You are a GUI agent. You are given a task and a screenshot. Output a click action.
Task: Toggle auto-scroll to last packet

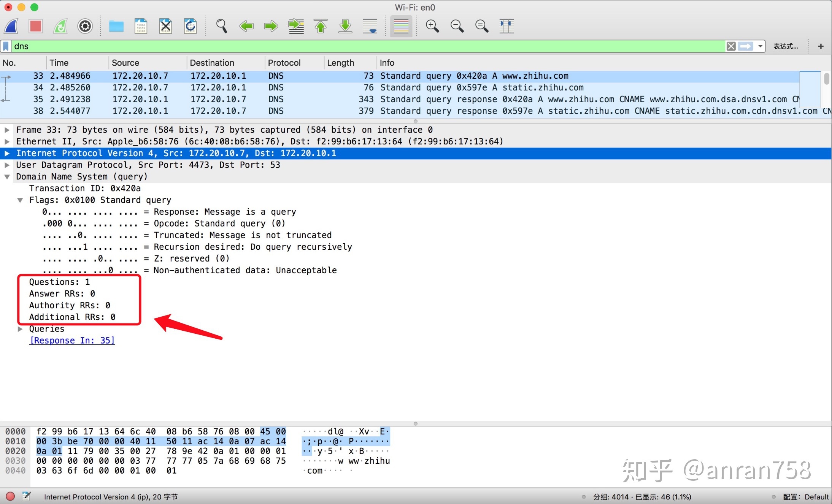pyautogui.click(x=370, y=26)
